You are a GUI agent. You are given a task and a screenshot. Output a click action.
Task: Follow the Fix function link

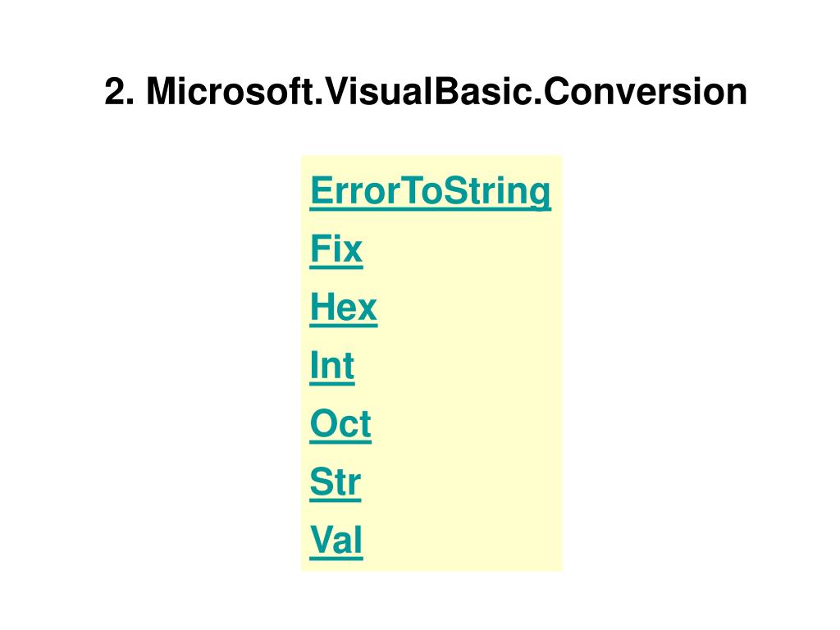(336, 249)
